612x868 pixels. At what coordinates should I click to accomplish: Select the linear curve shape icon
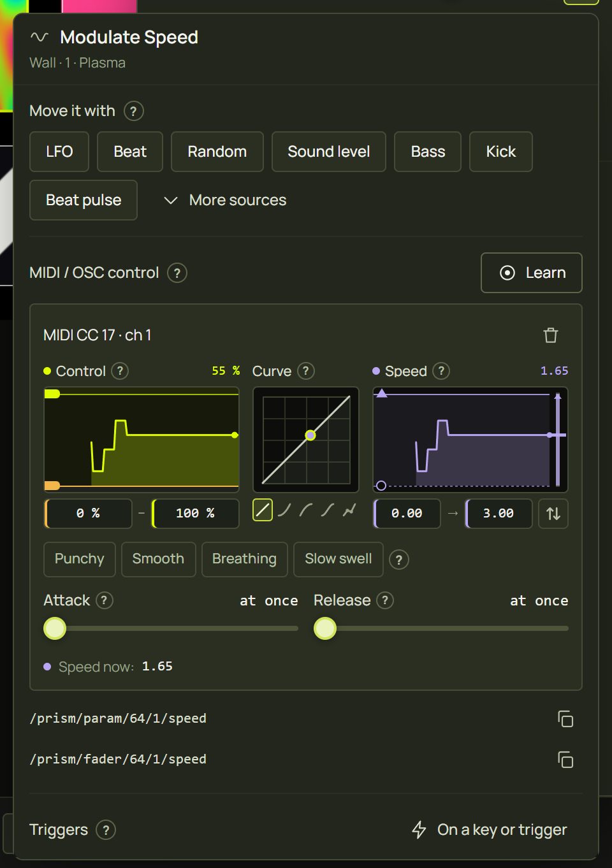click(x=263, y=510)
